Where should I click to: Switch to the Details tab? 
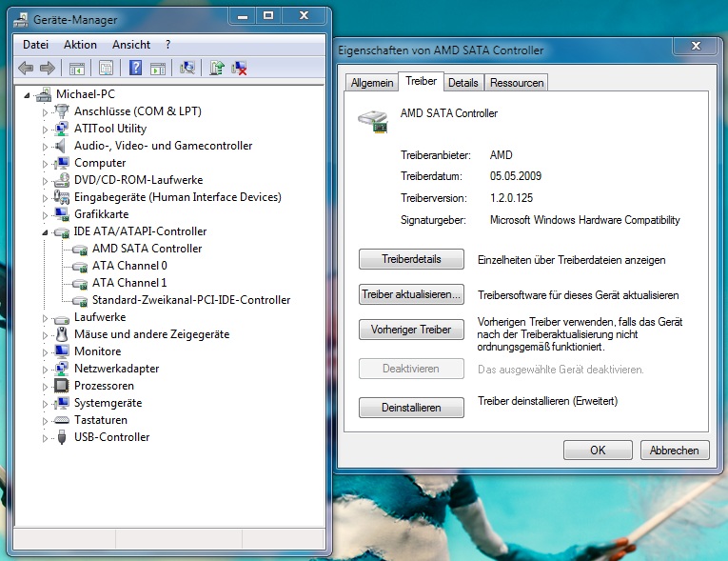pos(462,83)
